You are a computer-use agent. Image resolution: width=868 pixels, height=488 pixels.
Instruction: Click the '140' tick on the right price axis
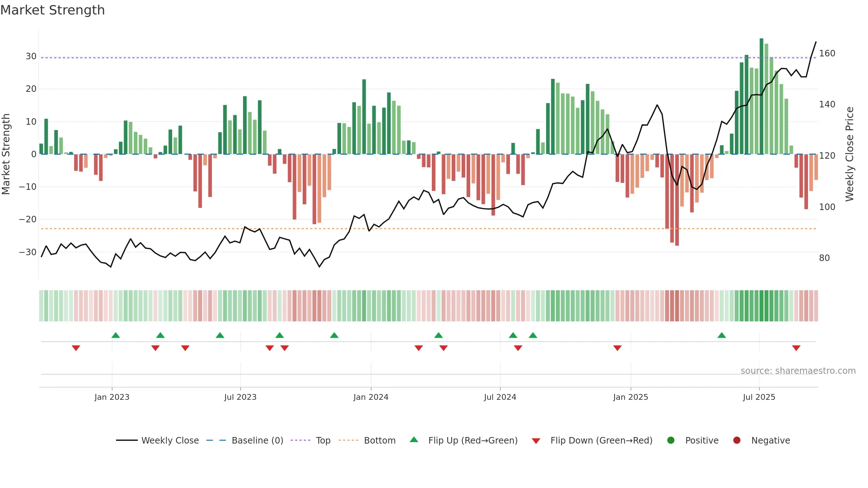tap(827, 104)
